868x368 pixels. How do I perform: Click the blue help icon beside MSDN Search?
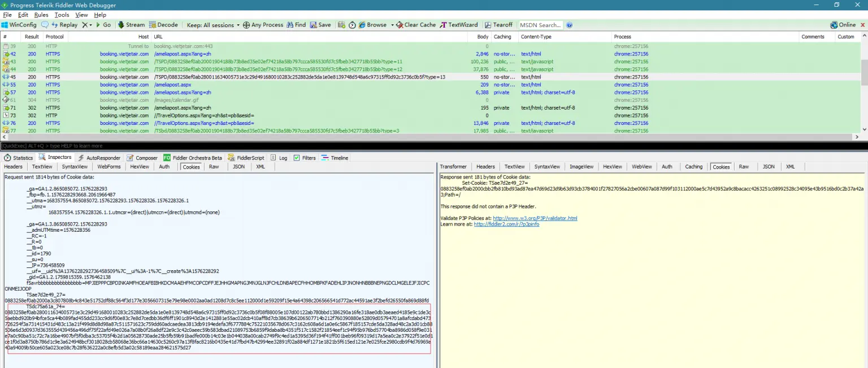[570, 25]
